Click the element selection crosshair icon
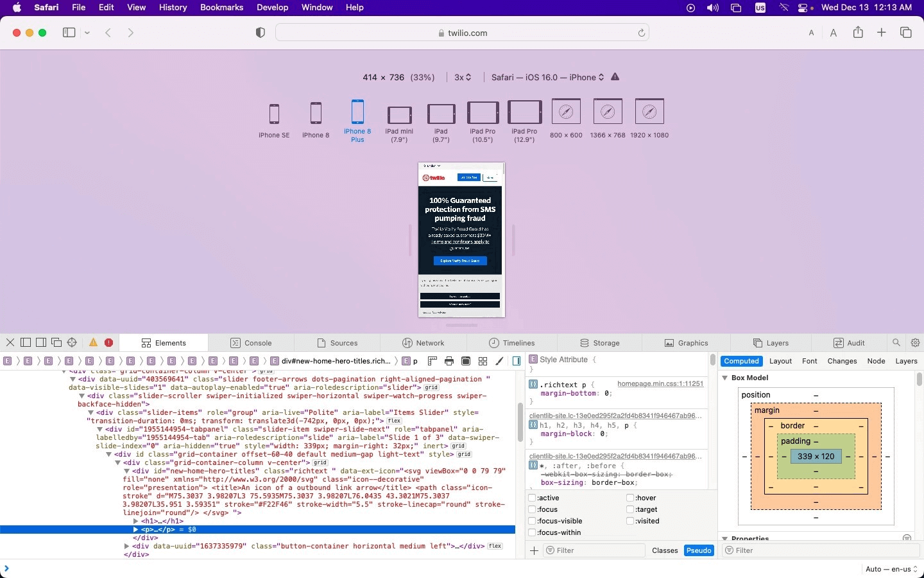The width and height of the screenshot is (924, 578). 72,343
